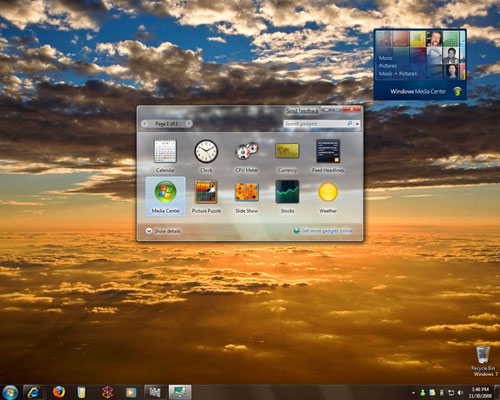
Task: Select the Feed Headlines gadget
Action: (x=328, y=151)
